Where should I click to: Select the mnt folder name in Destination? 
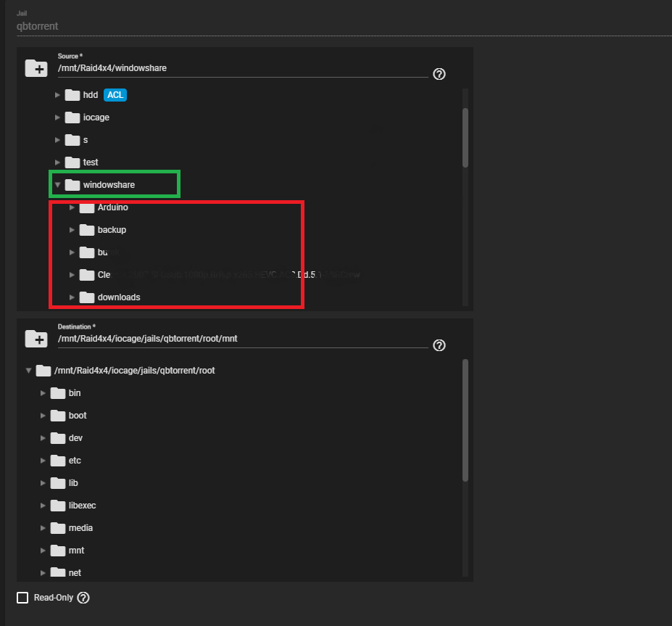pos(76,551)
